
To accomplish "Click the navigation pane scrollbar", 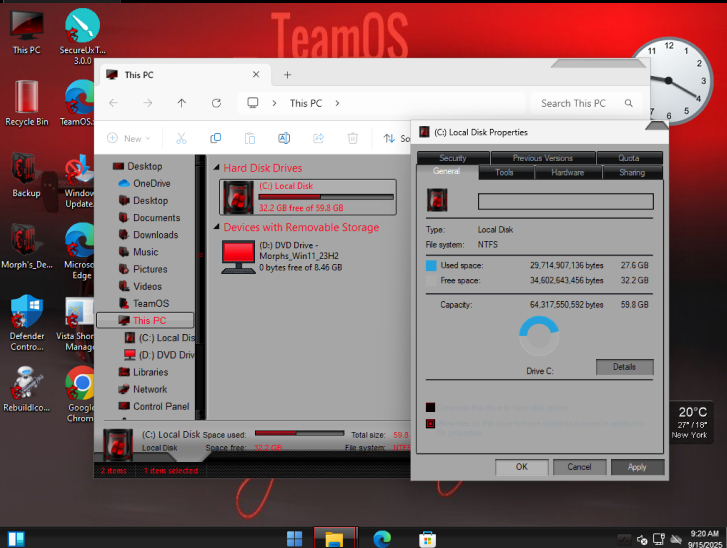I will click(200, 287).
